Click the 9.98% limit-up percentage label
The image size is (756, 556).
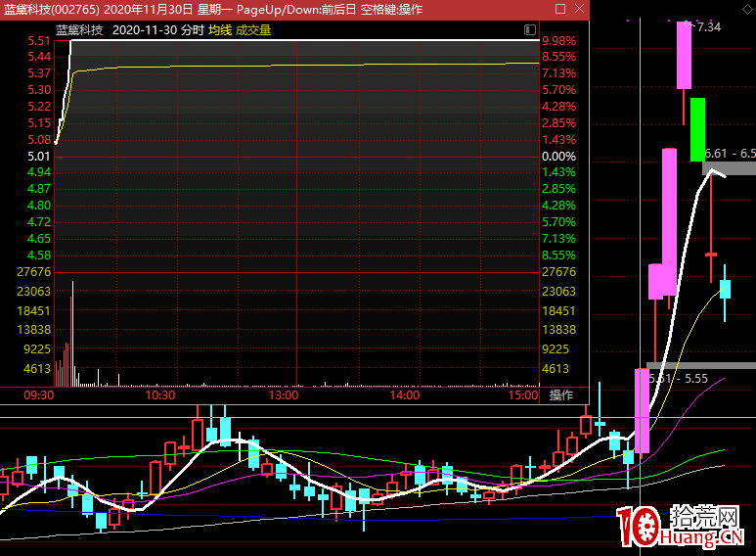point(558,41)
